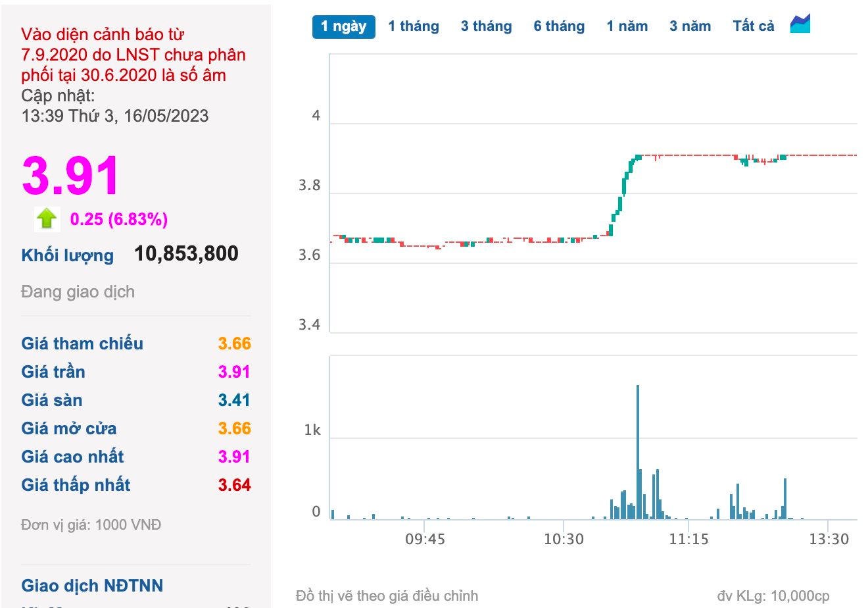Click the 'Khối lượng' label
This screenshot has height=608, width=868.
click(67, 255)
